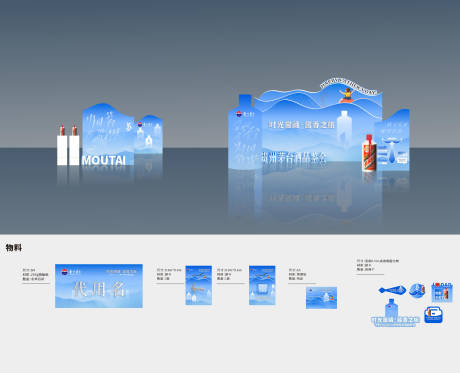Image resolution: width=460 pixels, height=373 pixels.
Task: Select the giant blue bottle-shaped panel
Action: click(x=245, y=132)
